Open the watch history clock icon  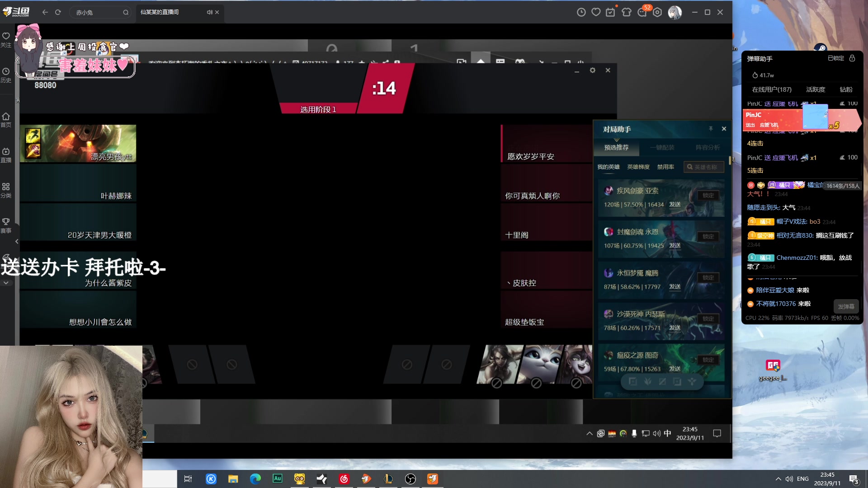[581, 12]
